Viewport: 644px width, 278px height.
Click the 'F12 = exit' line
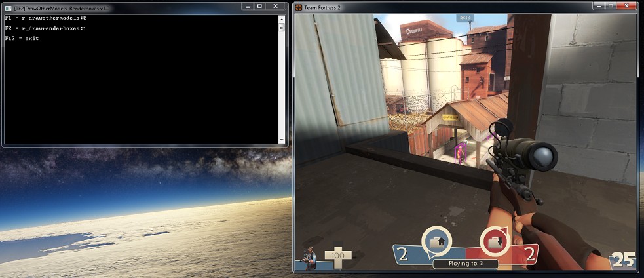coord(22,38)
